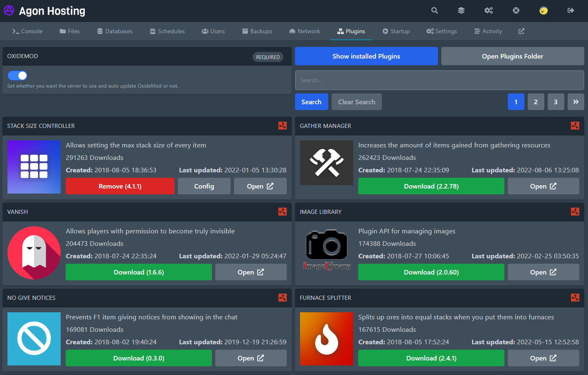Open the Users tab
This screenshot has height=375, width=588.
click(x=213, y=31)
